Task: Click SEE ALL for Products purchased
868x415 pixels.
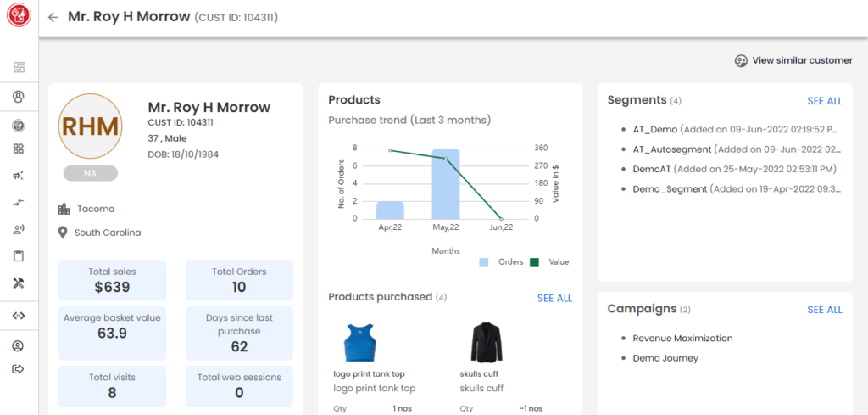Action: coord(554,298)
